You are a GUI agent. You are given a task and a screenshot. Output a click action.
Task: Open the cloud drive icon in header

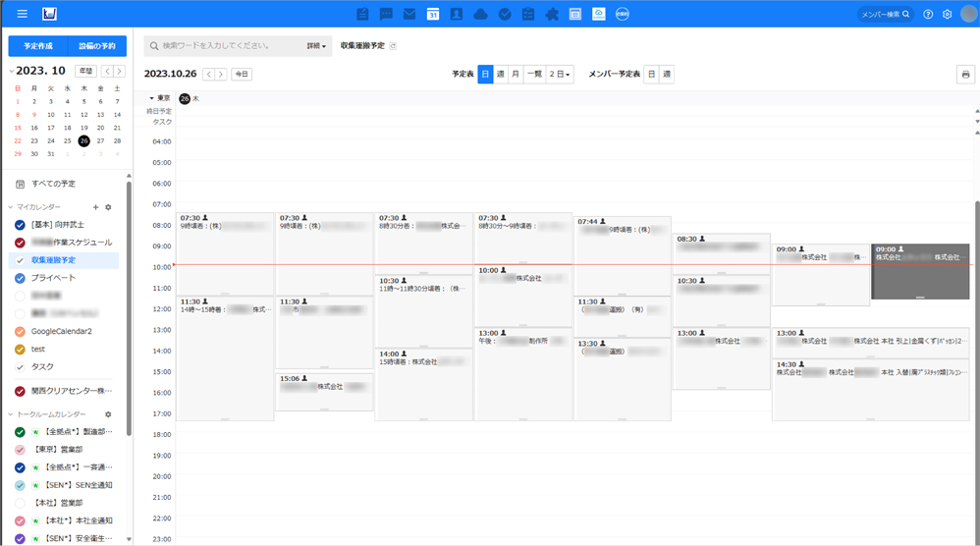[480, 14]
